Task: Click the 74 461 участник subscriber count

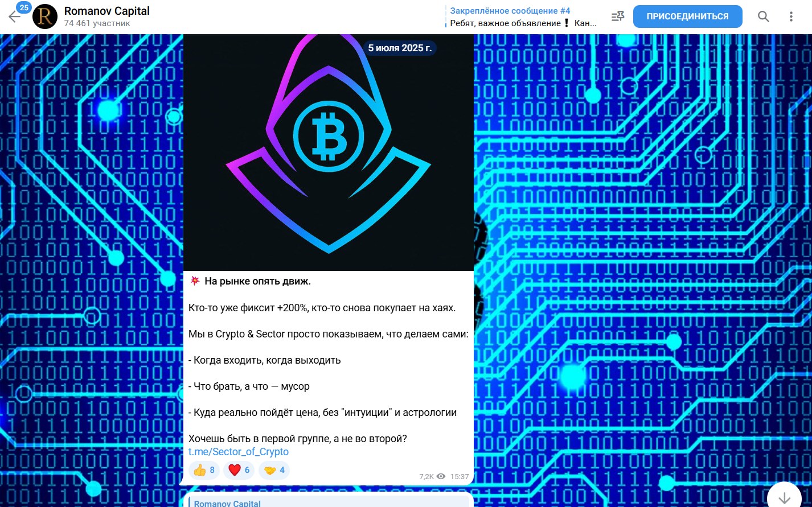Action: (97, 23)
